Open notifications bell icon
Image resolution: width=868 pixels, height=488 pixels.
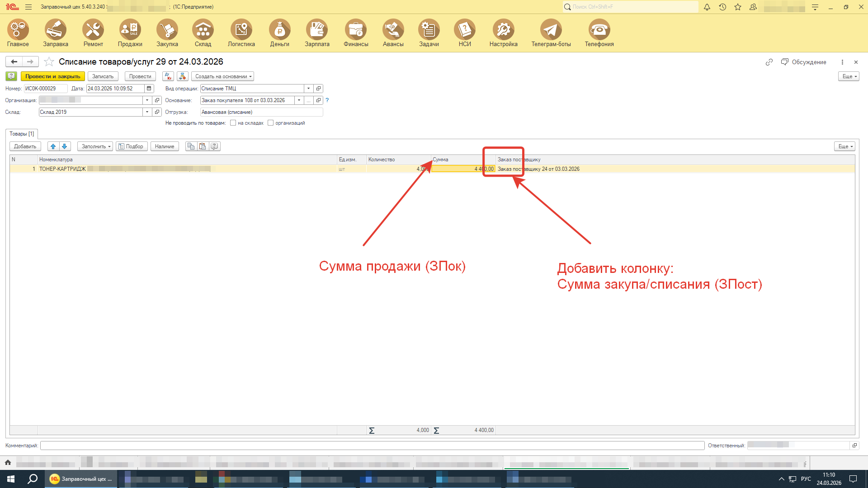coord(707,7)
